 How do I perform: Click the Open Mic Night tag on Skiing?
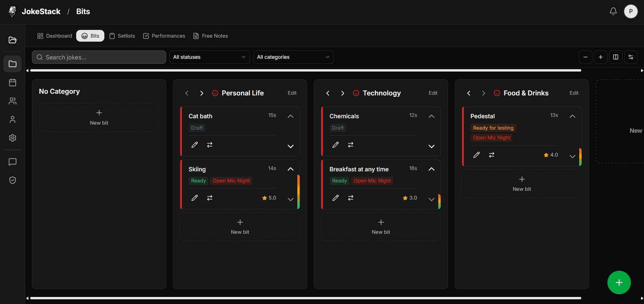pyautogui.click(x=231, y=181)
